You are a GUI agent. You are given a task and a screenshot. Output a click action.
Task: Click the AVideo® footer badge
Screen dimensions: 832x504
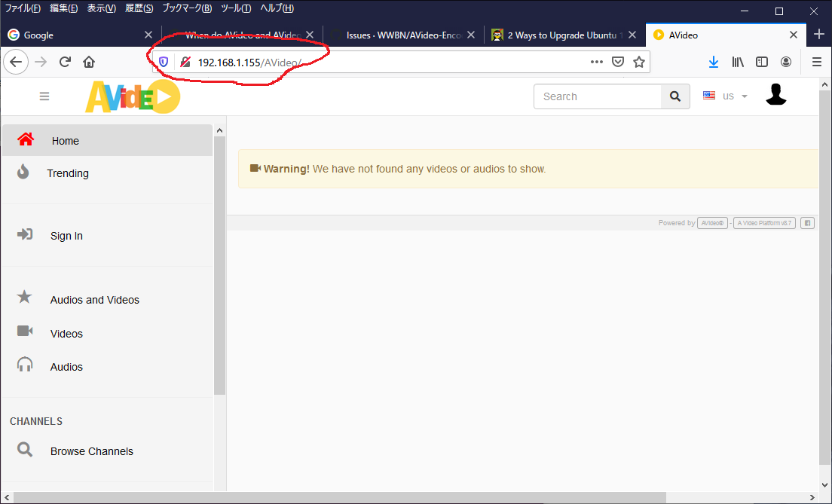click(x=712, y=223)
